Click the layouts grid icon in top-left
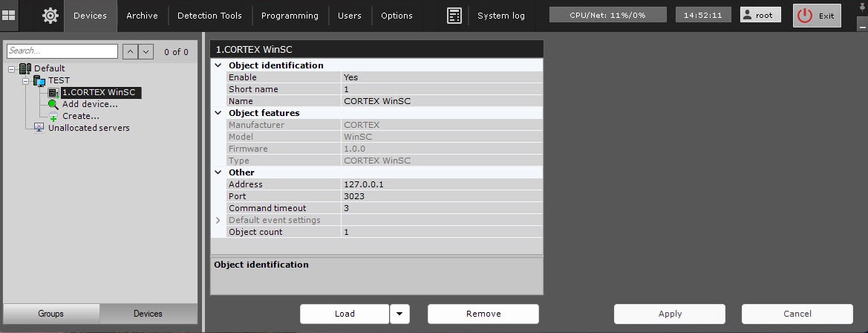This screenshot has height=333, width=868. [10, 15]
